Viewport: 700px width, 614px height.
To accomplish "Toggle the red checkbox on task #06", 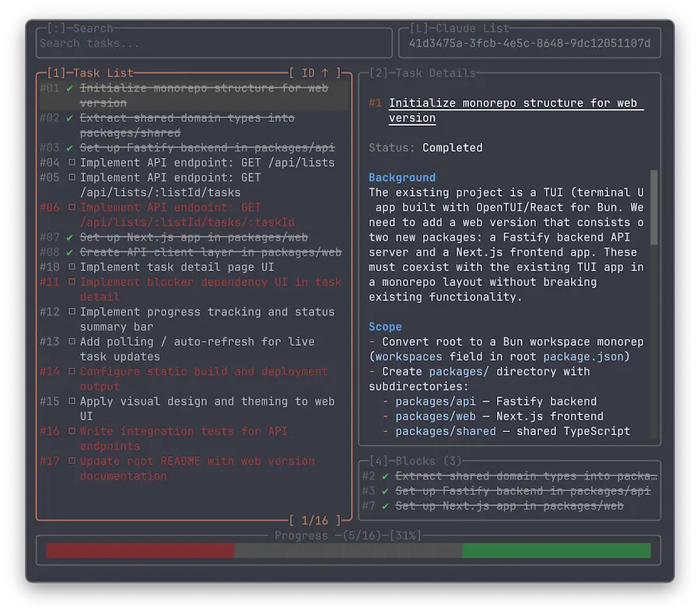I will pos(71,208).
